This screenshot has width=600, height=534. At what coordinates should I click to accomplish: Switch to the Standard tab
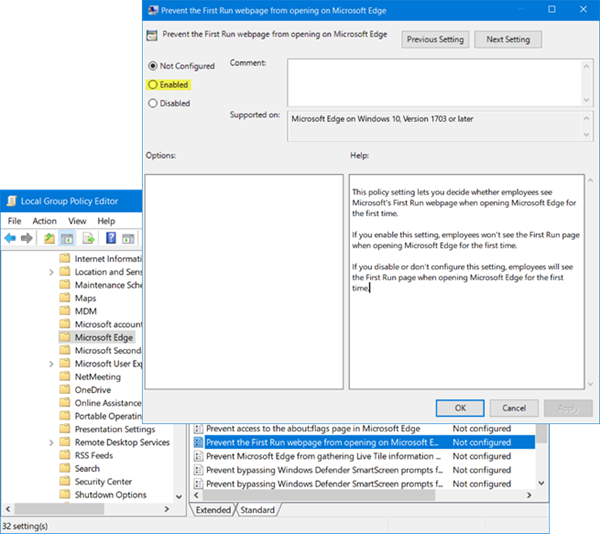(x=258, y=510)
